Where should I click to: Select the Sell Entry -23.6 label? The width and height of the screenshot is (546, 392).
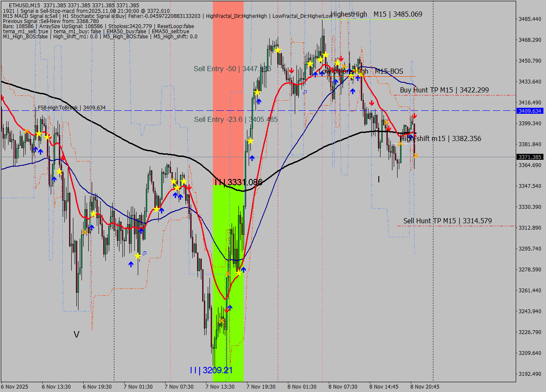pyautogui.click(x=235, y=119)
